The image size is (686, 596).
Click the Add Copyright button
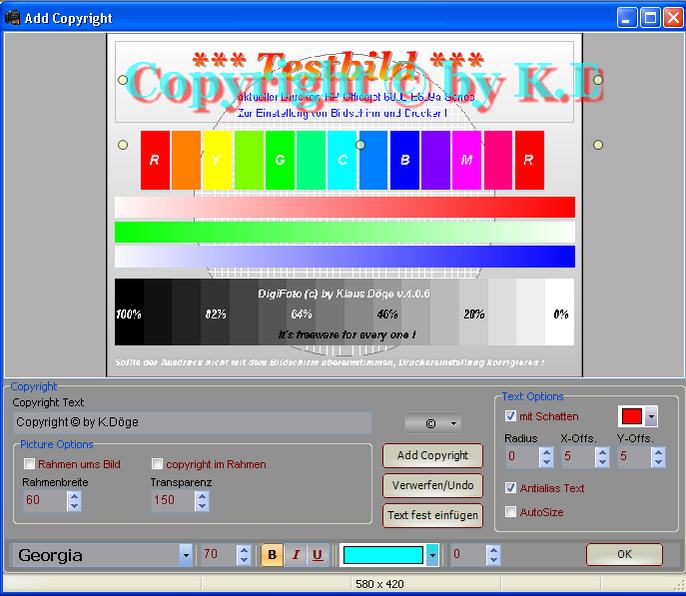pos(433,456)
